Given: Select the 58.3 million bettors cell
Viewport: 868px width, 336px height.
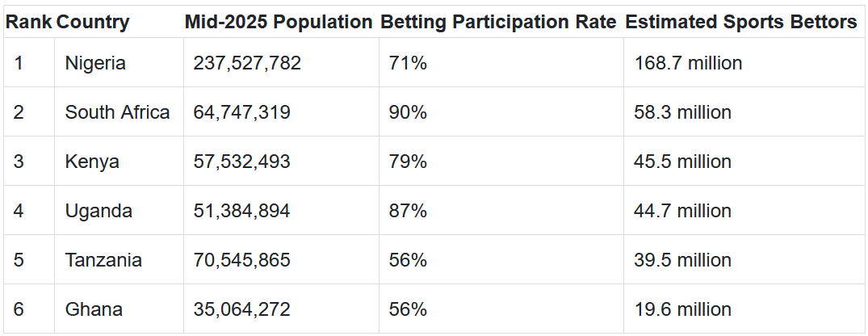Looking at the screenshot, I should pos(682,112).
